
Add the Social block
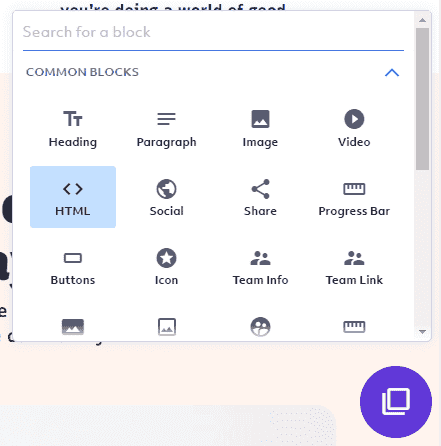click(166, 197)
